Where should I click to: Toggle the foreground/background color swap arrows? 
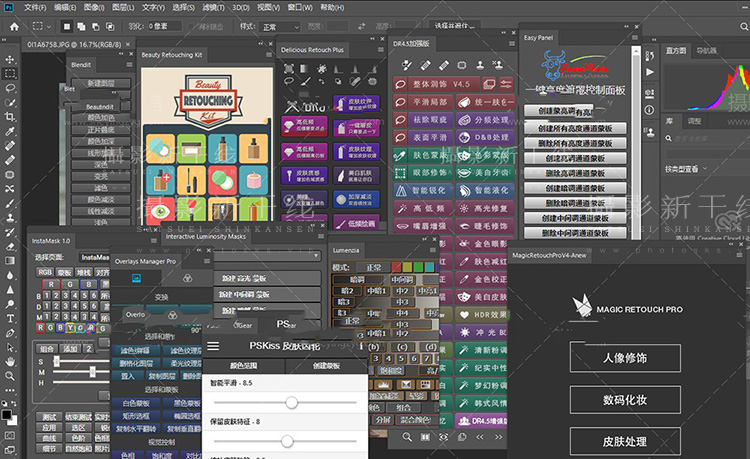tap(14, 404)
